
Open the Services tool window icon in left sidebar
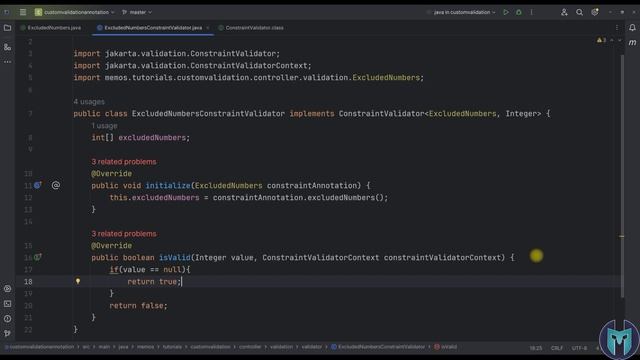7,289
